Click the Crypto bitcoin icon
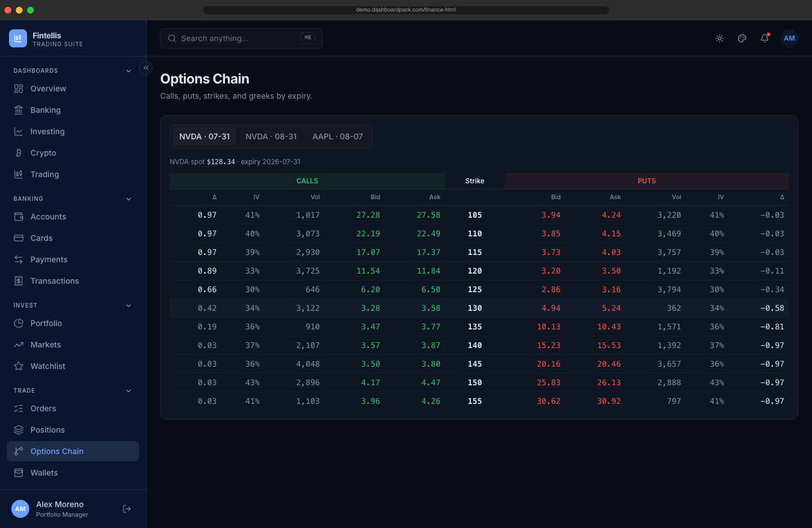Viewport: 812px width, 528px height. 19,153
